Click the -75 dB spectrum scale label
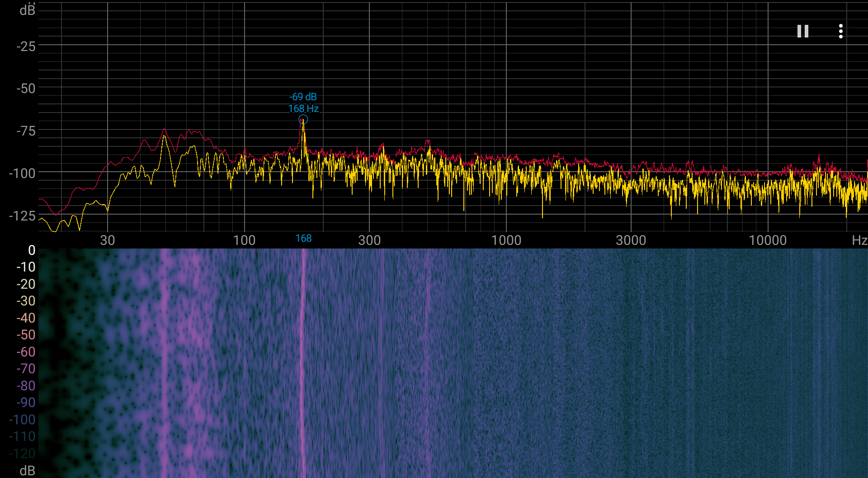This screenshot has width=868, height=478. (26, 131)
